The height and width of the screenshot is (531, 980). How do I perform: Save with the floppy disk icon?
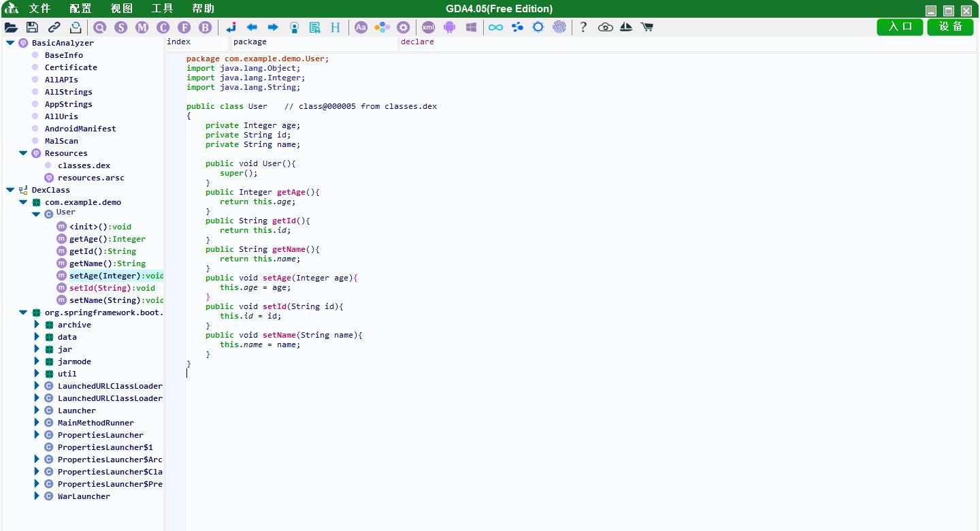32,27
